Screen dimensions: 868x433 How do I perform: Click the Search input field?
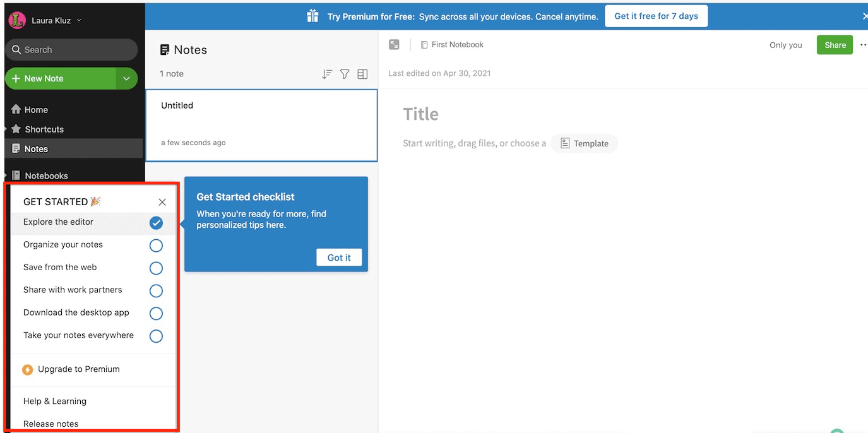(71, 50)
